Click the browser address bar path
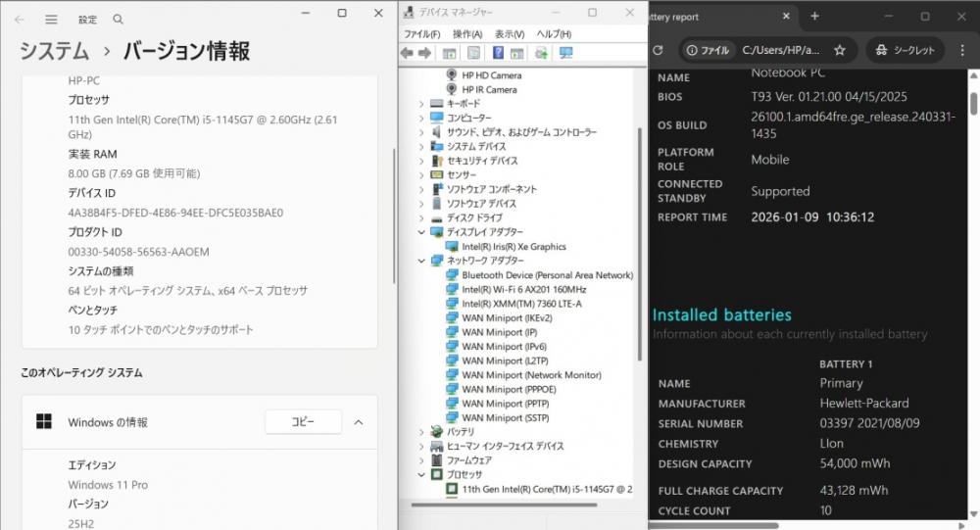This screenshot has width=980, height=530. tap(781, 50)
